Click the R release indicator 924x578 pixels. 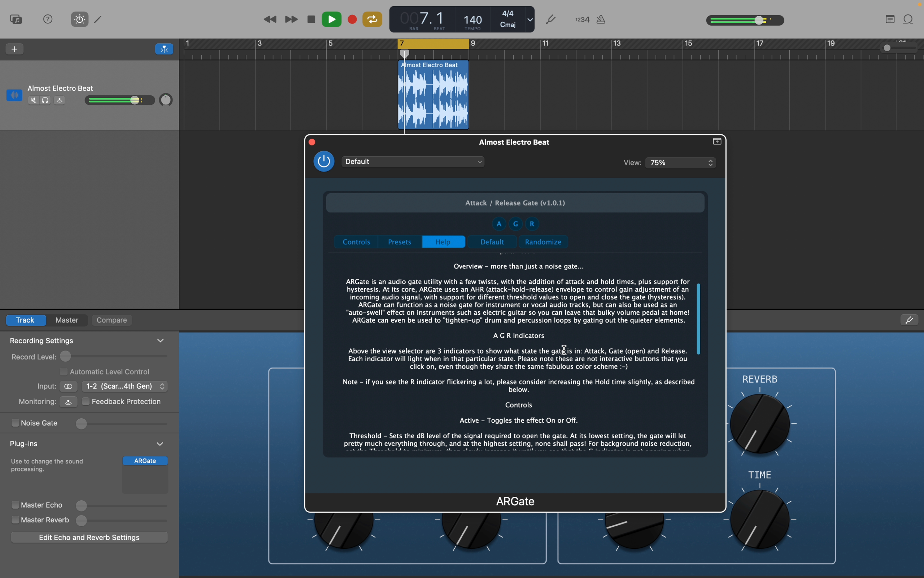[x=532, y=224]
